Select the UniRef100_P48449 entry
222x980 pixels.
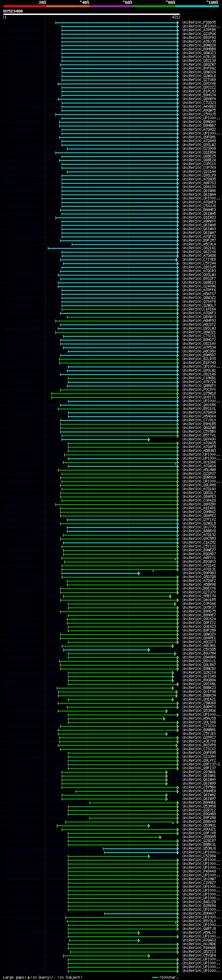click(x=199, y=872)
